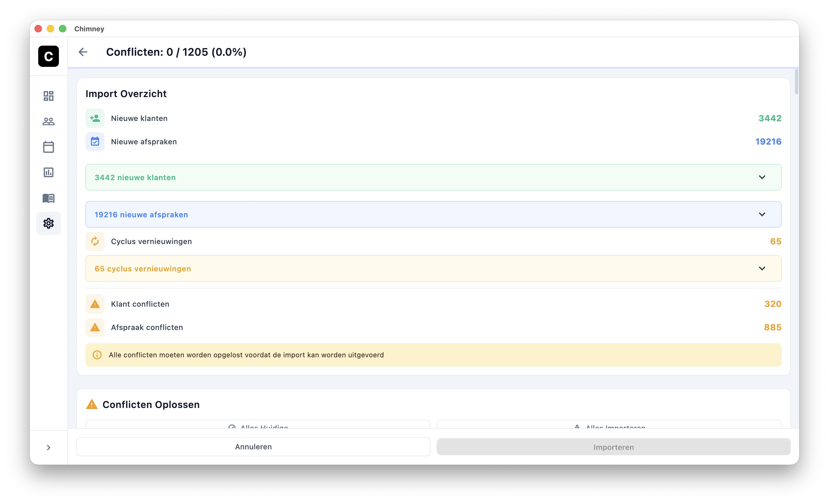This screenshot has height=504, width=829.
Task: Click the orange refresh icon beside Cyclus vernieuwingen
Action: click(95, 241)
